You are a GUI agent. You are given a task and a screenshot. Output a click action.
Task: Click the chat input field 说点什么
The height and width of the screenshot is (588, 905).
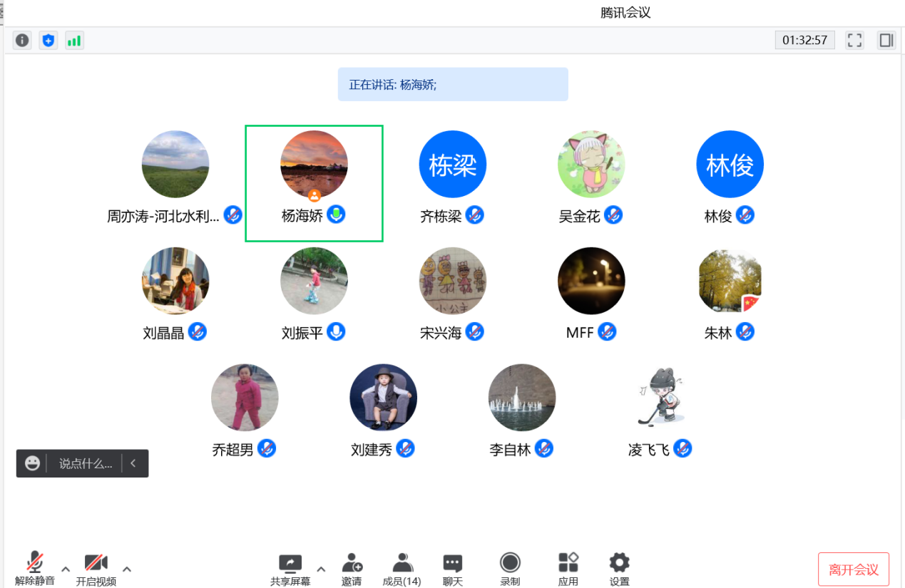(x=86, y=463)
